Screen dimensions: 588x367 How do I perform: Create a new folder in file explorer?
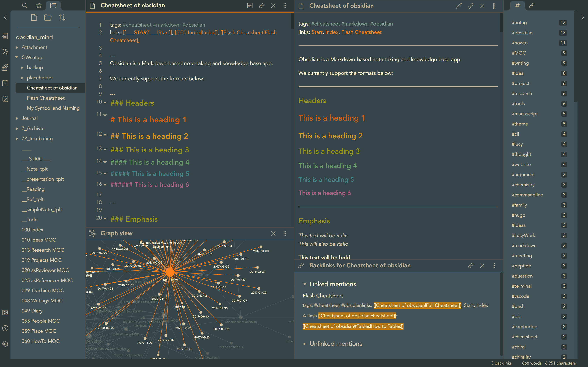(48, 17)
